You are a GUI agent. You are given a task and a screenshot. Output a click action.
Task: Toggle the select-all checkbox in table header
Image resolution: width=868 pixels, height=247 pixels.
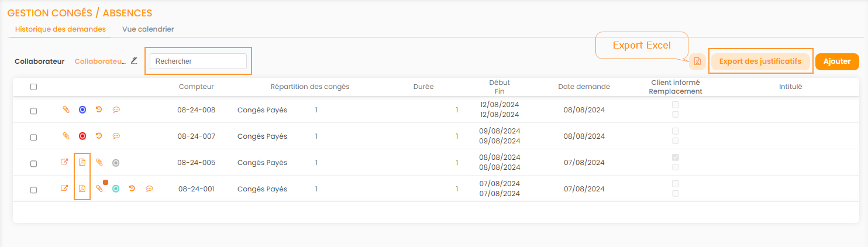click(x=33, y=87)
